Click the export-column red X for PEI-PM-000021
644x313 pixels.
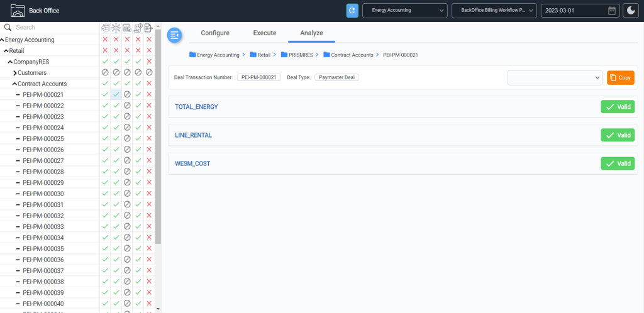click(x=149, y=94)
